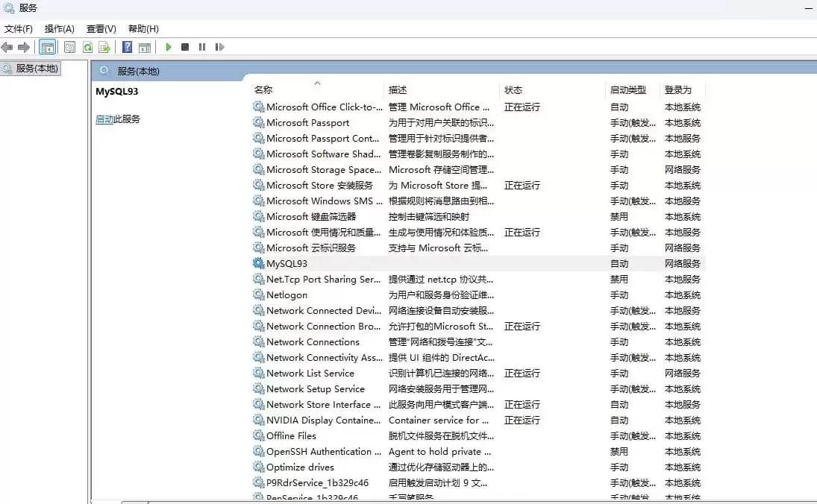This screenshot has height=504, width=817.
Task: Select Microsoft Office Click-to-... service
Action: (x=478, y=107)
